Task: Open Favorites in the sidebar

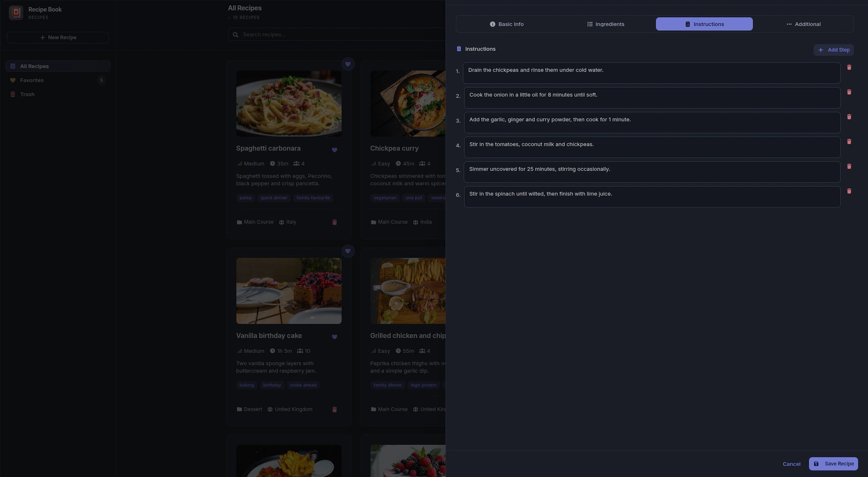Action: (58, 80)
